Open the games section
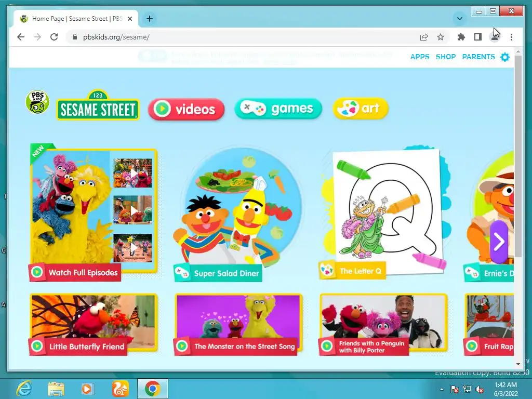This screenshot has width=532, height=399. click(x=278, y=109)
